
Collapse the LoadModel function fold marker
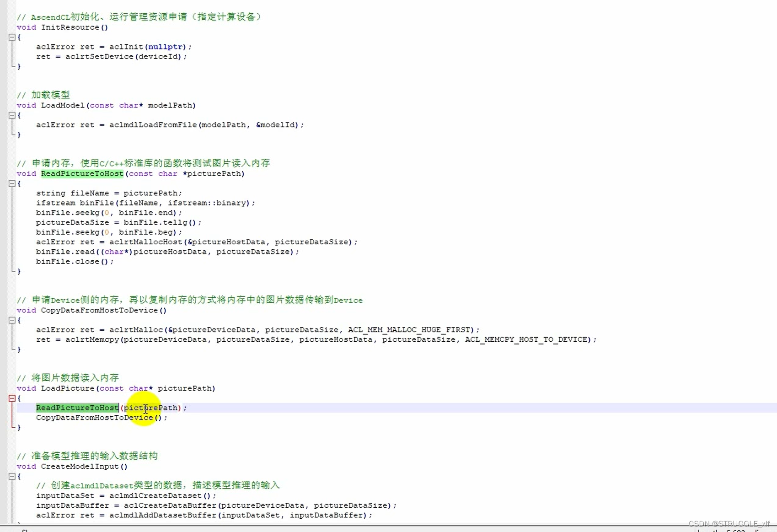coord(12,115)
